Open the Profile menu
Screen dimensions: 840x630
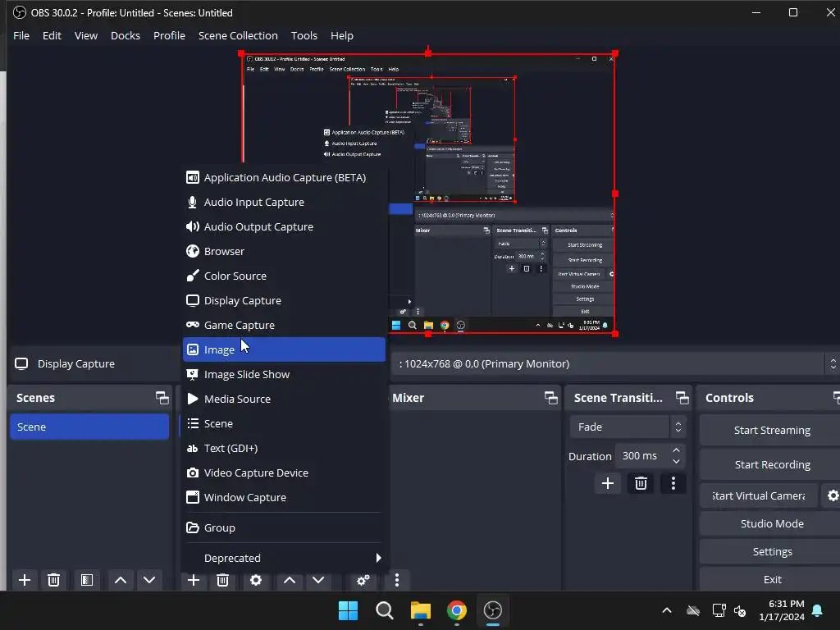(x=169, y=36)
